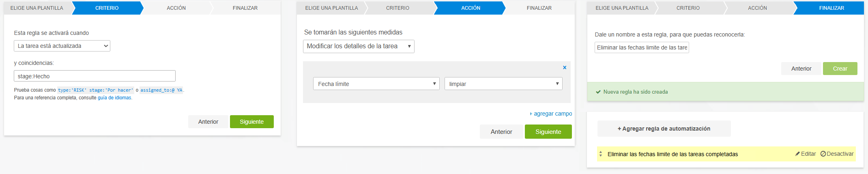Open the 'La tarea está actualizada' trigger dropdown
This screenshot has width=868, height=174.
click(62, 46)
